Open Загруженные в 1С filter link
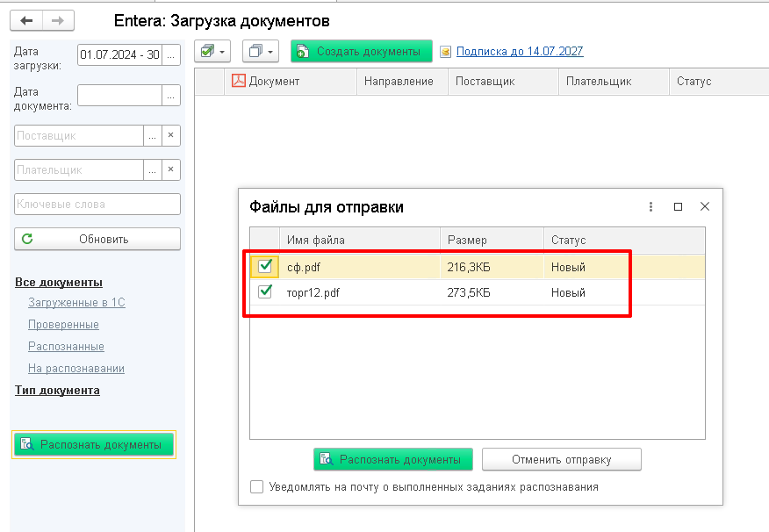Image resolution: width=769 pixels, height=532 pixels. 76,303
